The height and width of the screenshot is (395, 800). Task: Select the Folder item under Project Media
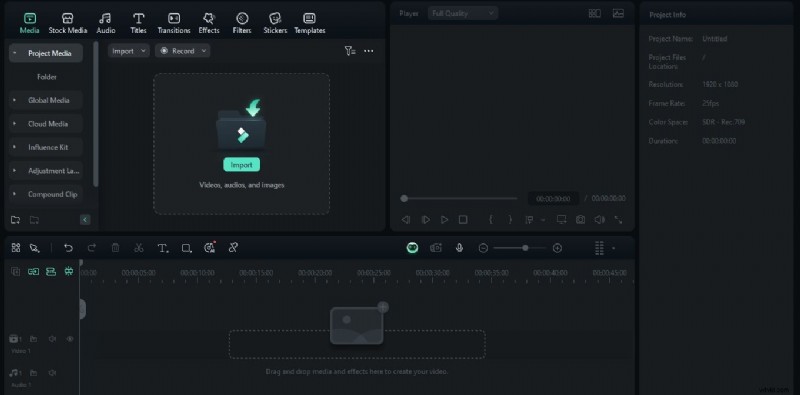[46, 77]
